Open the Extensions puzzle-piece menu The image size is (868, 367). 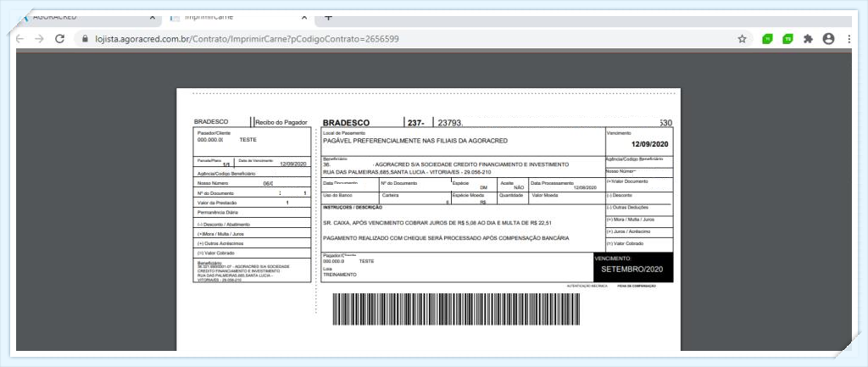point(808,39)
